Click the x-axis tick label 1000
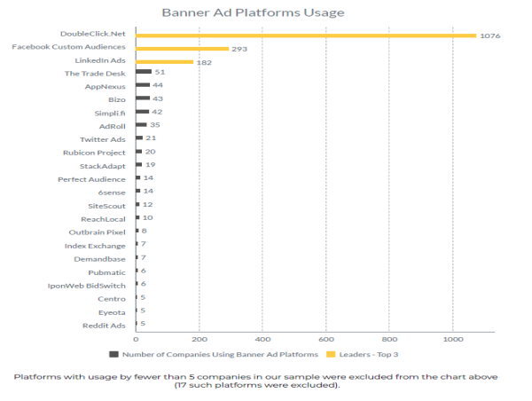 click(453, 339)
